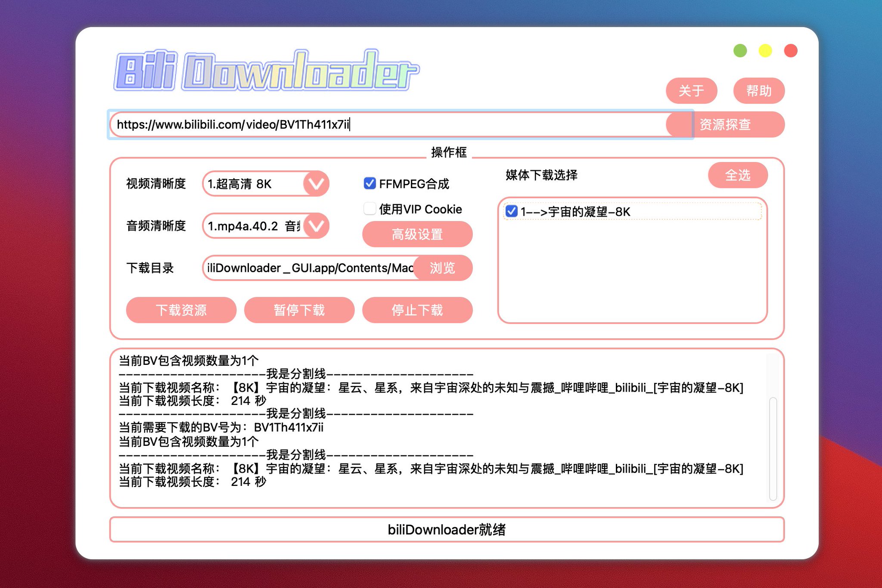The width and height of the screenshot is (882, 588).
Task: Click the bilibili URL input field
Action: click(x=388, y=125)
